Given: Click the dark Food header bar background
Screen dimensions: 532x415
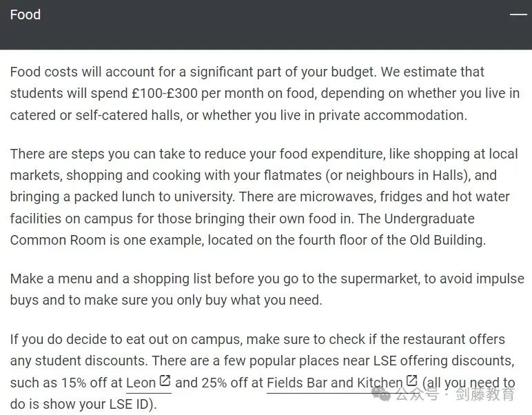Looking at the screenshot, I should [x=266, y=25].
